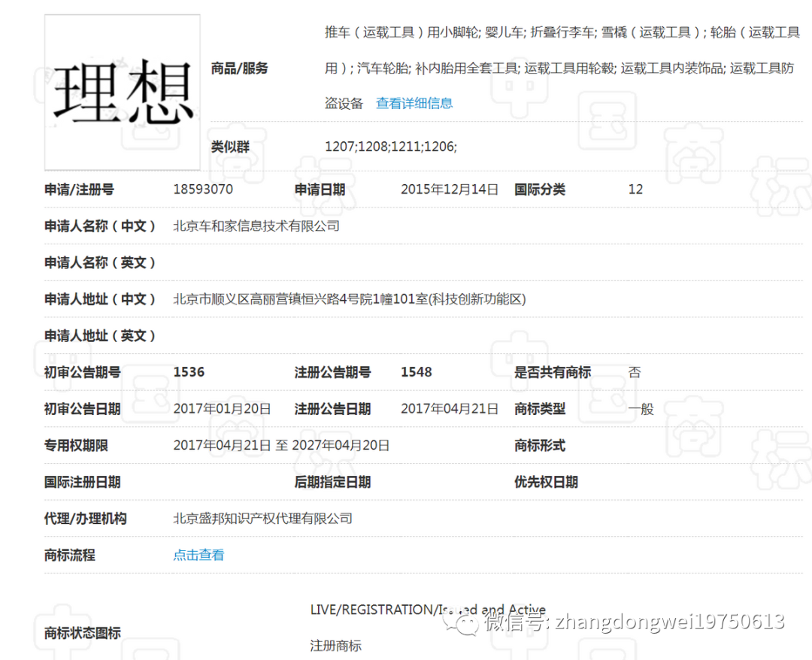812x660 pixels.
Task: Click the 申请人地址（英文） label
Action: 100,336
